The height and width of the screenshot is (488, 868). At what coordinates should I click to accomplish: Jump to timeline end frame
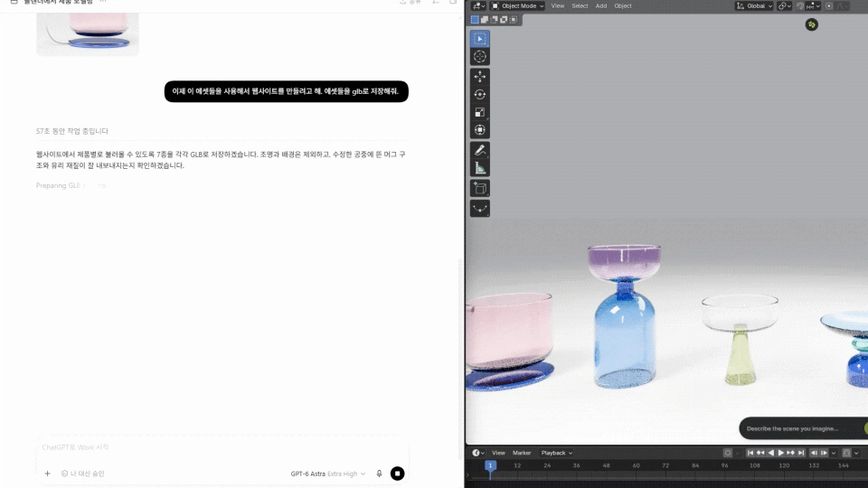[x=801, y=453]
